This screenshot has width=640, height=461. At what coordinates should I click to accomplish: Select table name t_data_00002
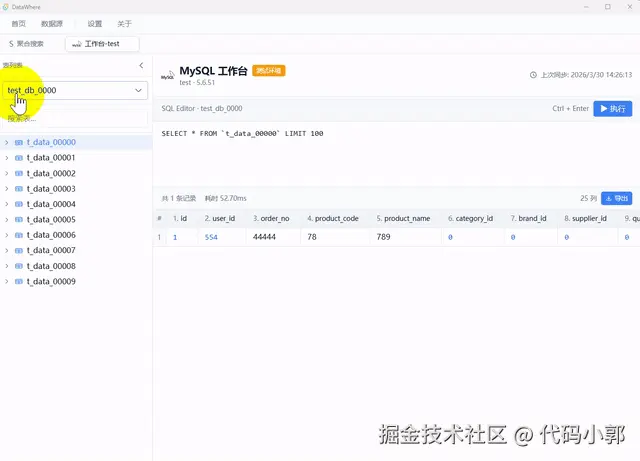pyautogui.click(x=51, y=173)
